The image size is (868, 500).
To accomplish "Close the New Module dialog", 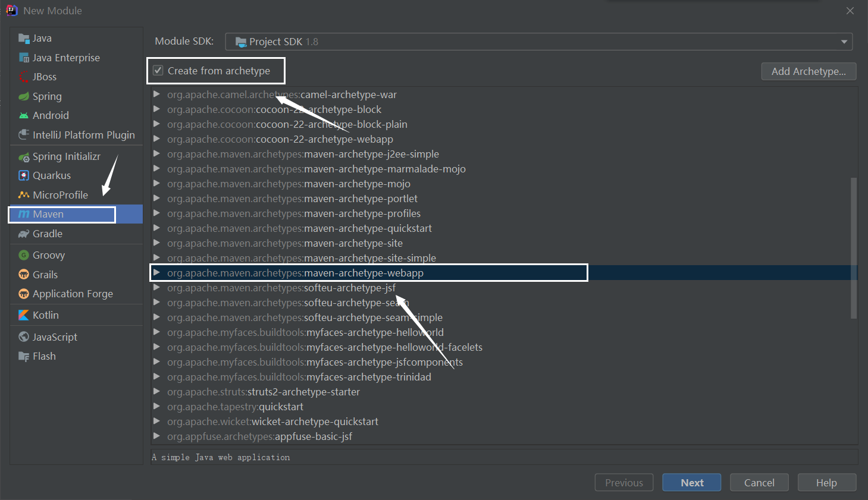I will (850, 11).
